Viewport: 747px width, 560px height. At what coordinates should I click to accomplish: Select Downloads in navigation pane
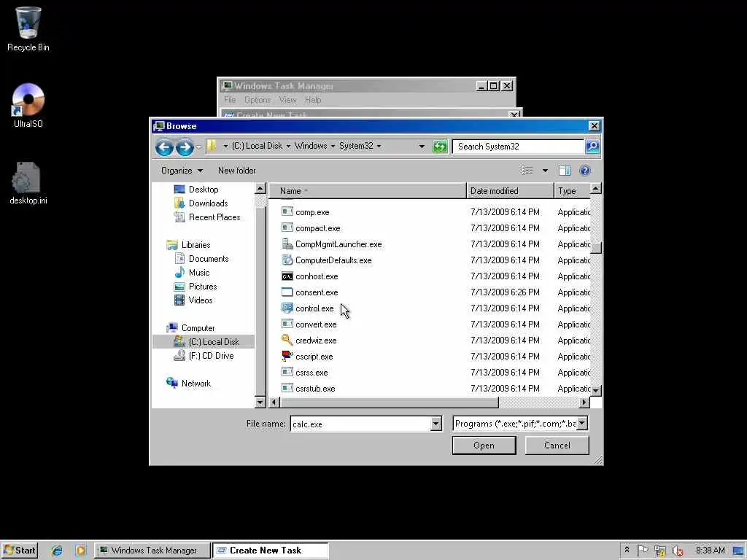click(208, 203)
